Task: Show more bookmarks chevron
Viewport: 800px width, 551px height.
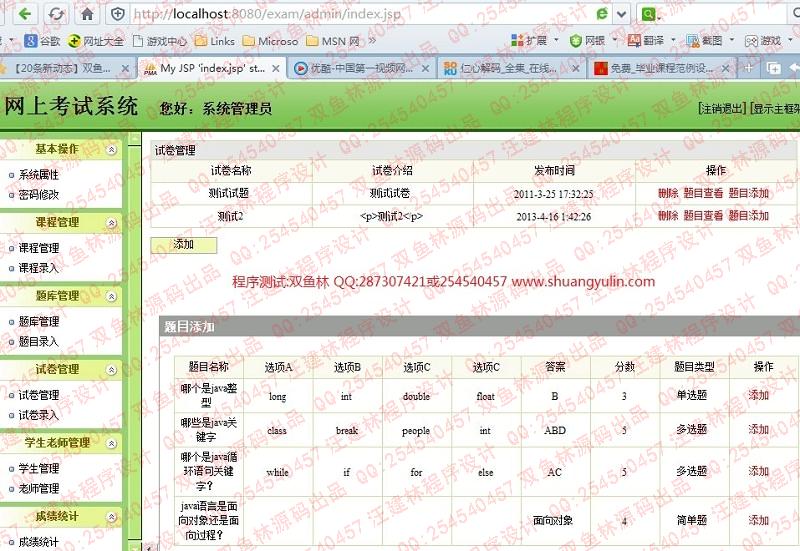Action: (x=372, y=40)
